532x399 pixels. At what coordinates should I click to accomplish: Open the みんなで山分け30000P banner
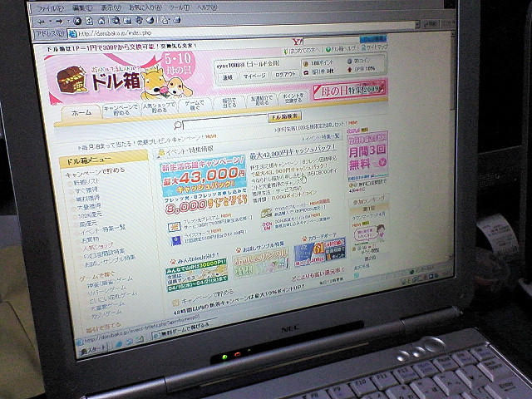coord(197,273)
